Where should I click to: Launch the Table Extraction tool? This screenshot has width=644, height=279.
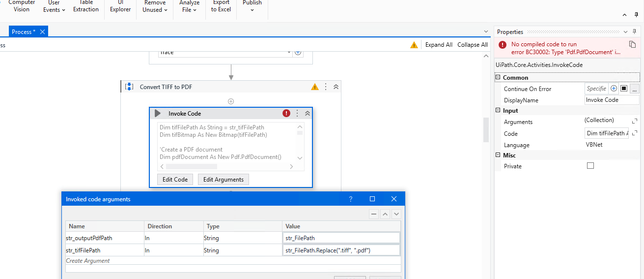click(86, 6)
